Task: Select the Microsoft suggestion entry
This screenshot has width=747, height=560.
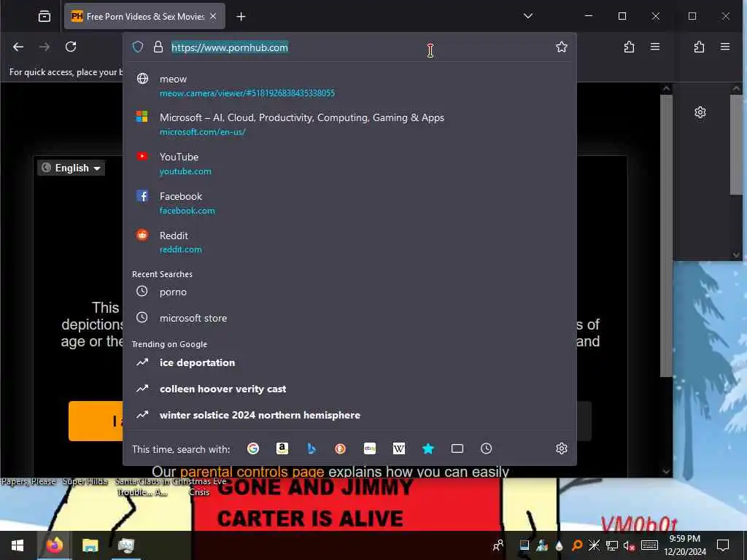Action: (x=349, y=124)
